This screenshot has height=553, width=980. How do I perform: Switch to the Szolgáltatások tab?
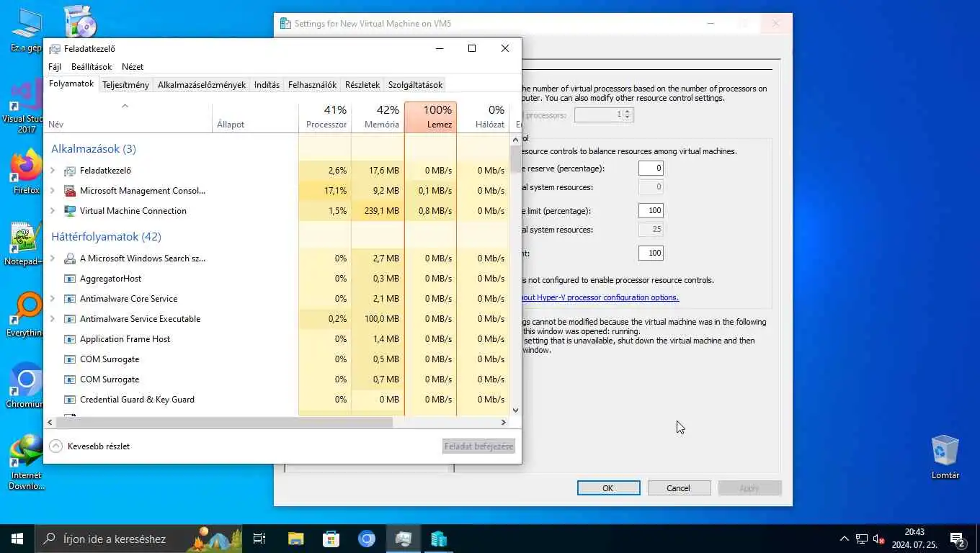tap(415, 85)
